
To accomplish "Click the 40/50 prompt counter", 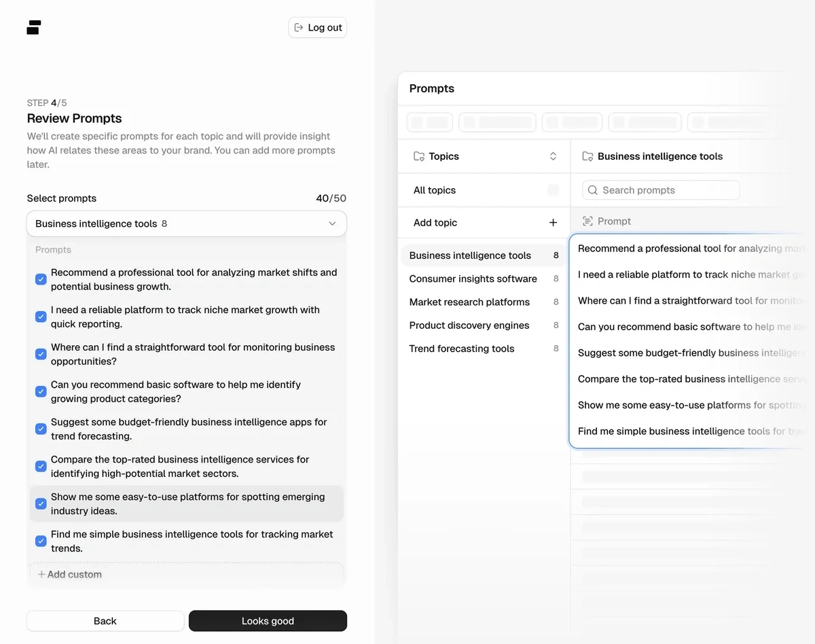I will point(331,198).
